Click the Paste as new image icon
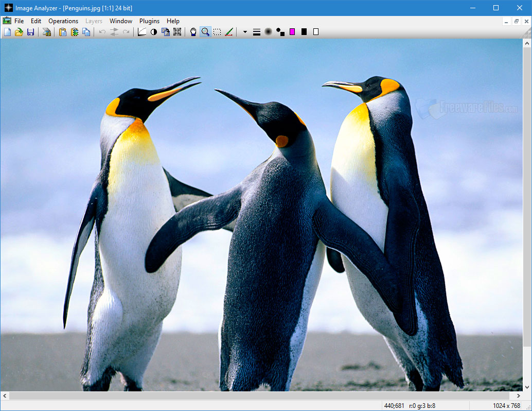The image size is (532, 411). point(75,31)
